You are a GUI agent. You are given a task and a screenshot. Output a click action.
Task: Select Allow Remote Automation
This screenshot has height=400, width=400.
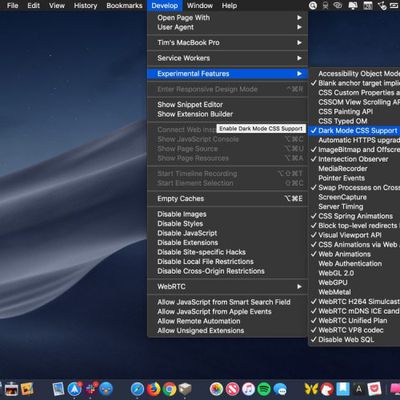click(x=227, y=321)
